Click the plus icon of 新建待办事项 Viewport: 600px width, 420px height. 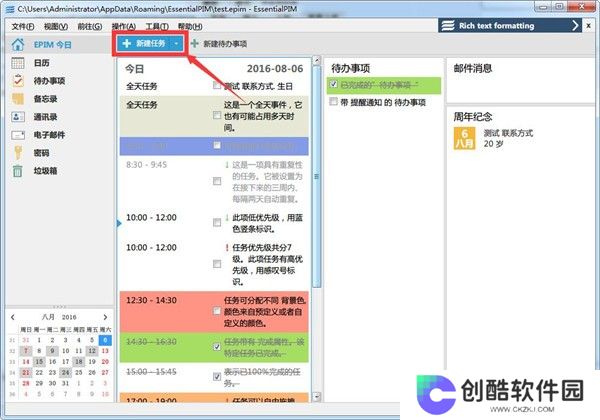pyautogui.click(x=194, y=44)
